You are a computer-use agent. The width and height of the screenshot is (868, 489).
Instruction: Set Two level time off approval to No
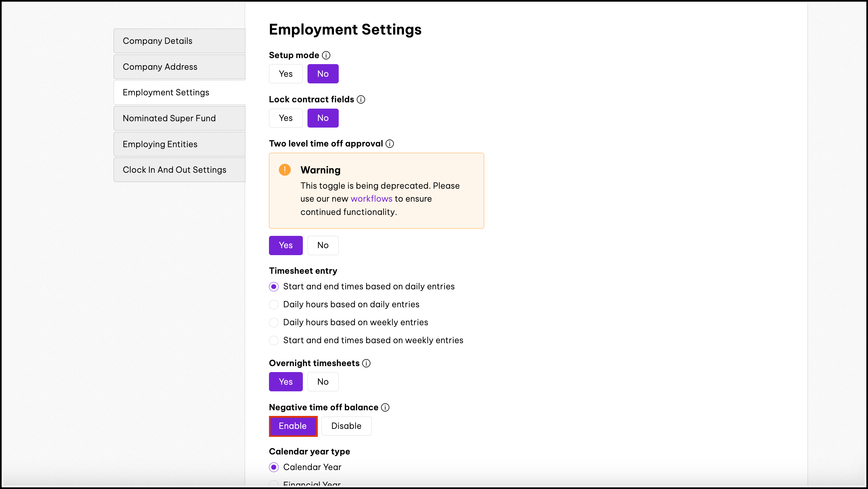click(322, 245)
